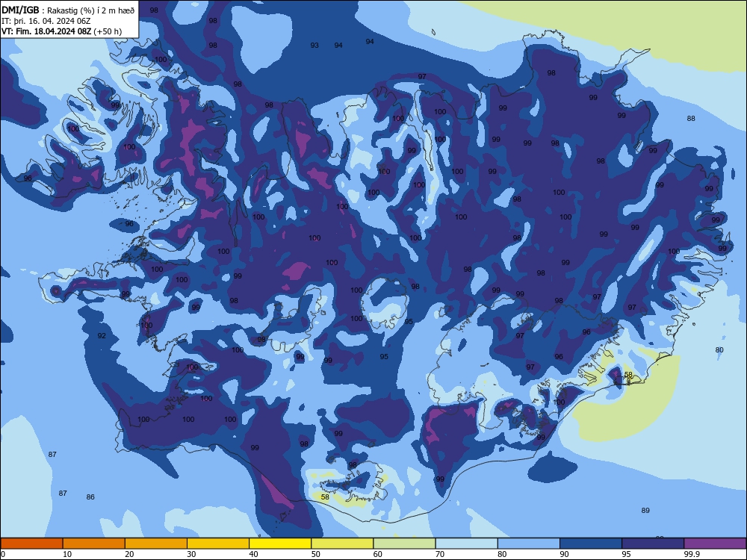Screen dimensions: 747x560
Task: Click the navy 95–99.9 legend band
Action: (x=653, y=544)
